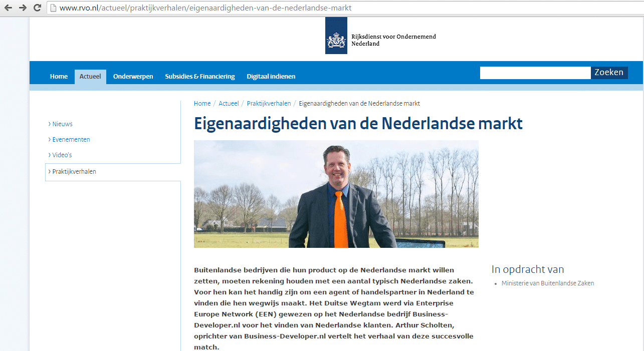Screen dimensions: 644x351
Task: Open Nieuws in the sidebar
Action: tap(62, 124)
